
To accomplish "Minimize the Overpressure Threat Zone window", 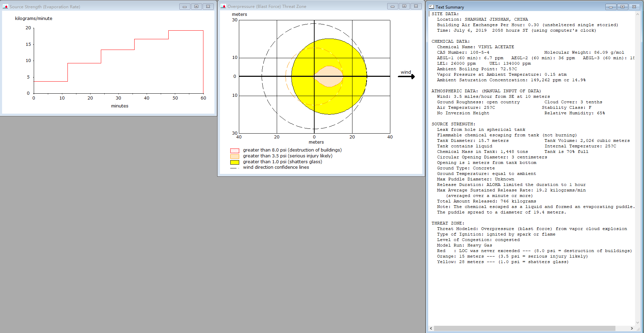I will coord(392,6).
